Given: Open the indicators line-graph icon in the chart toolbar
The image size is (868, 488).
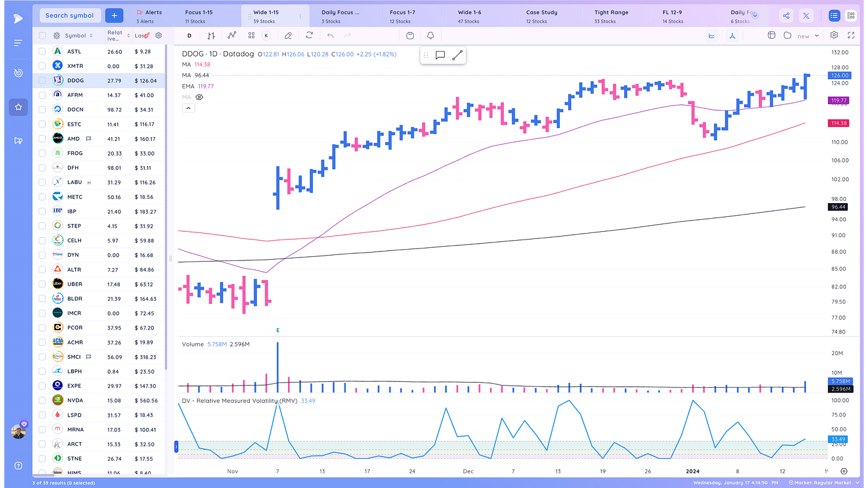Looking at the screenshot, I should pos(231,36).
